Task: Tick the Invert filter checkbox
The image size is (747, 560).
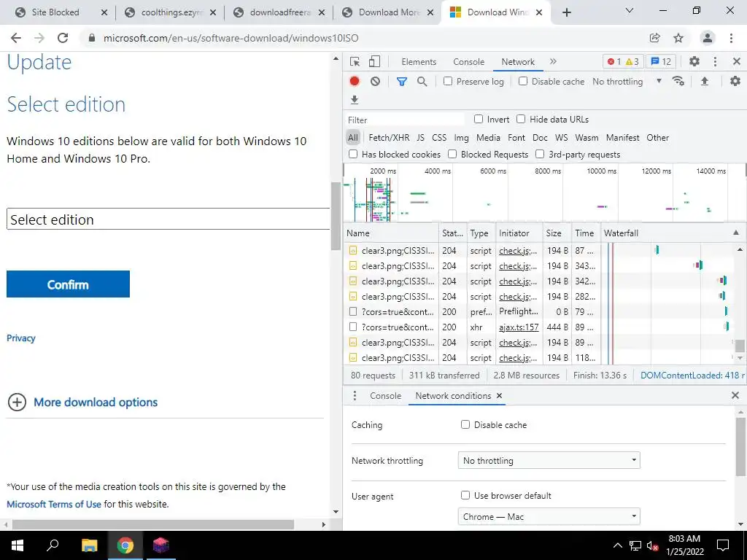Action: 479,119
